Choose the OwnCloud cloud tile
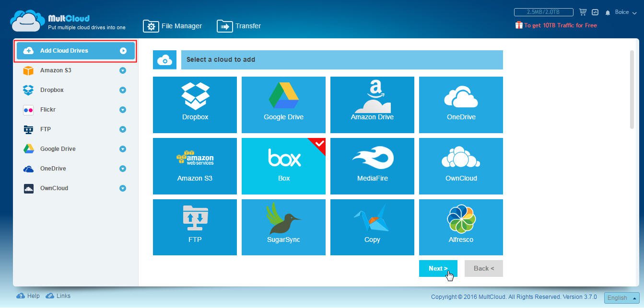The image size is (644, 308). coord(461,166)
